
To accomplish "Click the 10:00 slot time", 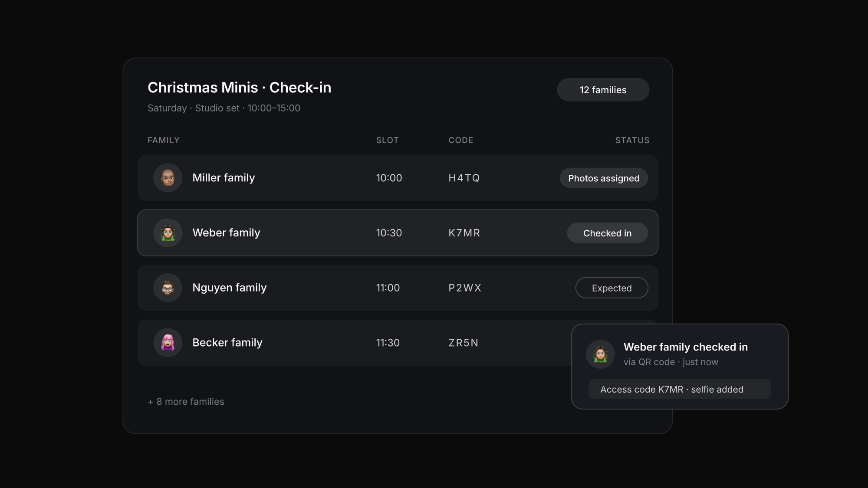I will pyautogui.click(x=389, y=178).
